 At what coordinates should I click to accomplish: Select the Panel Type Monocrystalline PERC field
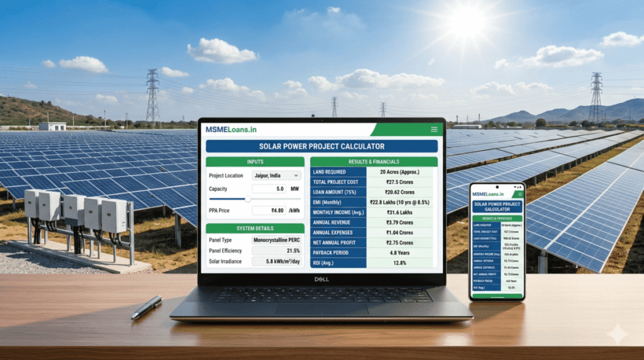(277, 240)
